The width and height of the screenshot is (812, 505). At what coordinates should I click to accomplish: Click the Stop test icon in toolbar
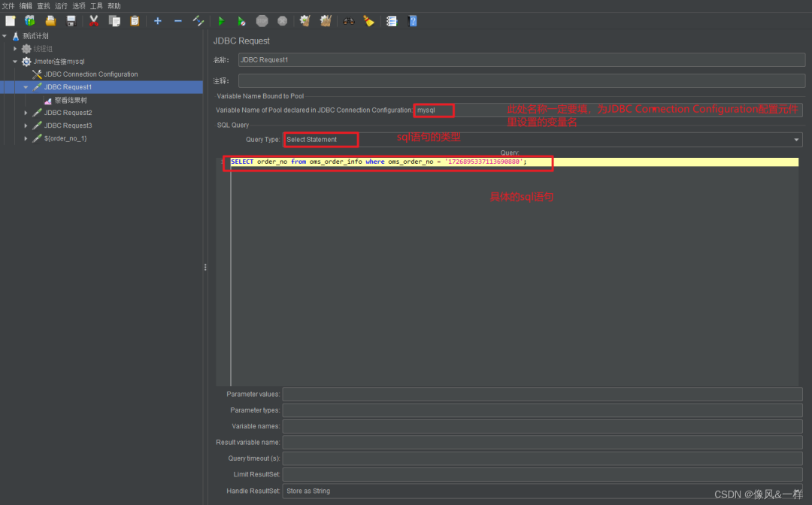click(262, 21)
